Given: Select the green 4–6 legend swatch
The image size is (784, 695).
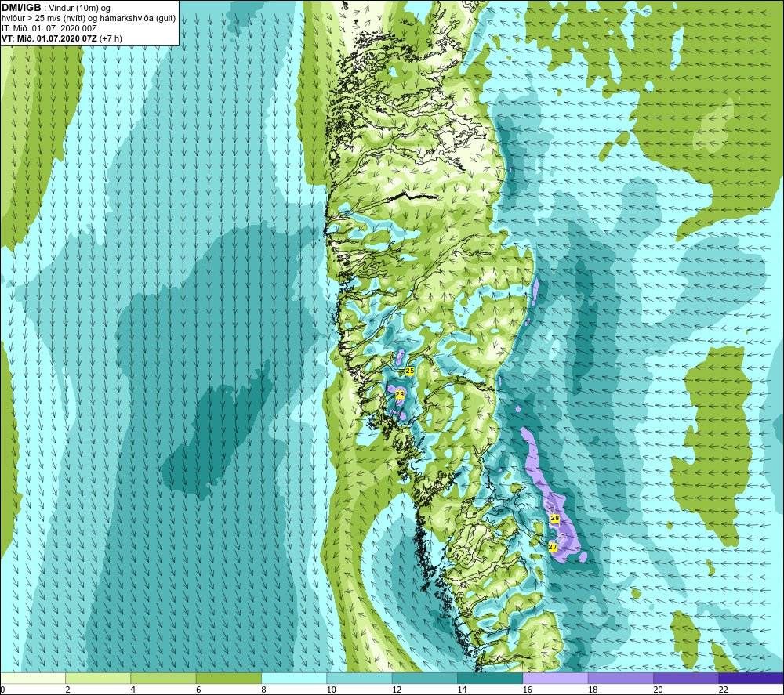Looking at the screenshot, I should pos(164,678).
